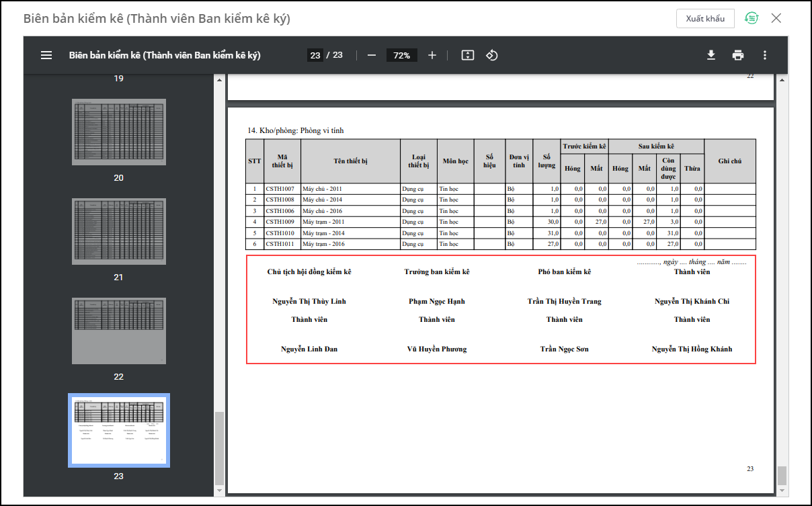Download the PDF report

pyautogui.click(x=711, y=55)
